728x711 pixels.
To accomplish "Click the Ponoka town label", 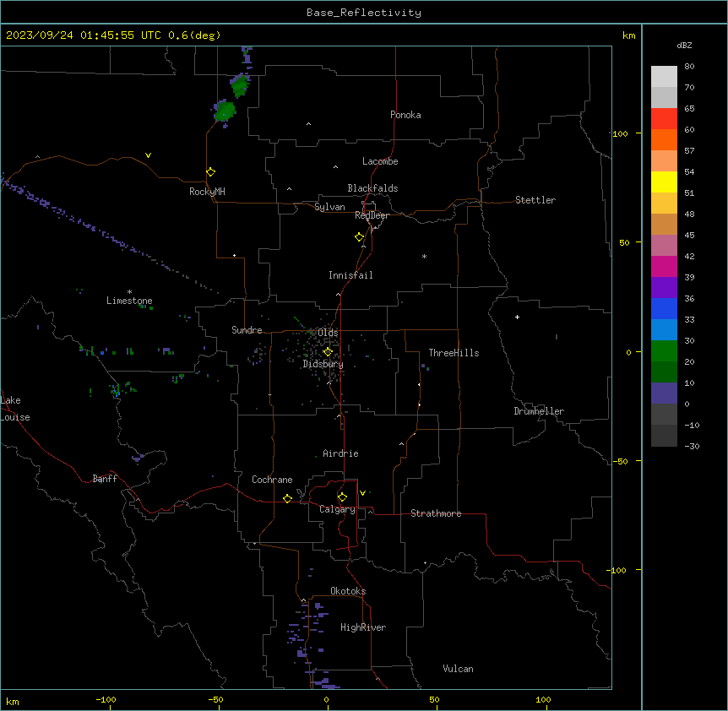I will tap(405, 115).
